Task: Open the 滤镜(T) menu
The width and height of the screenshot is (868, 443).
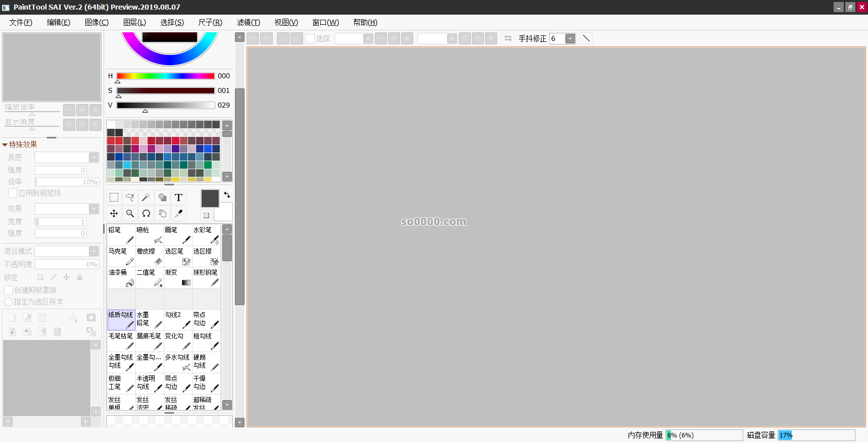Action: click(x=248, y=22)
